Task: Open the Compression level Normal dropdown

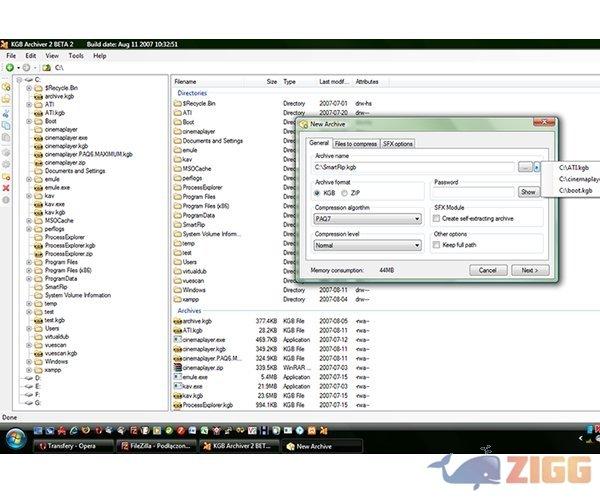Action: (367, 245)
